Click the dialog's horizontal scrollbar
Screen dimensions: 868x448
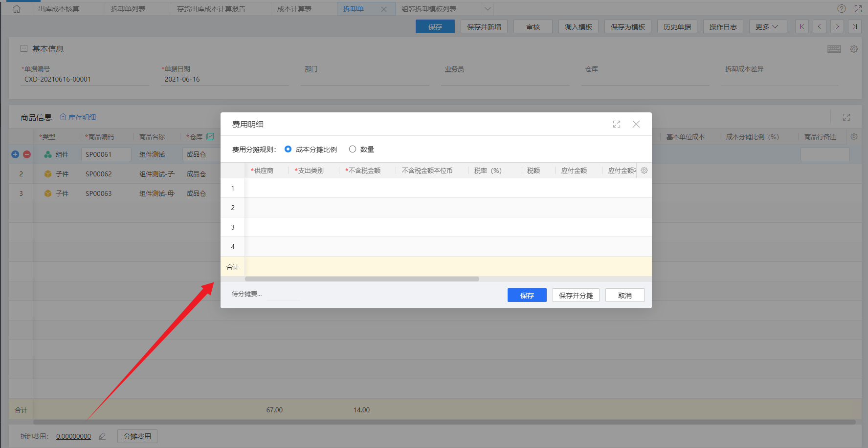[x=362, y=279]
